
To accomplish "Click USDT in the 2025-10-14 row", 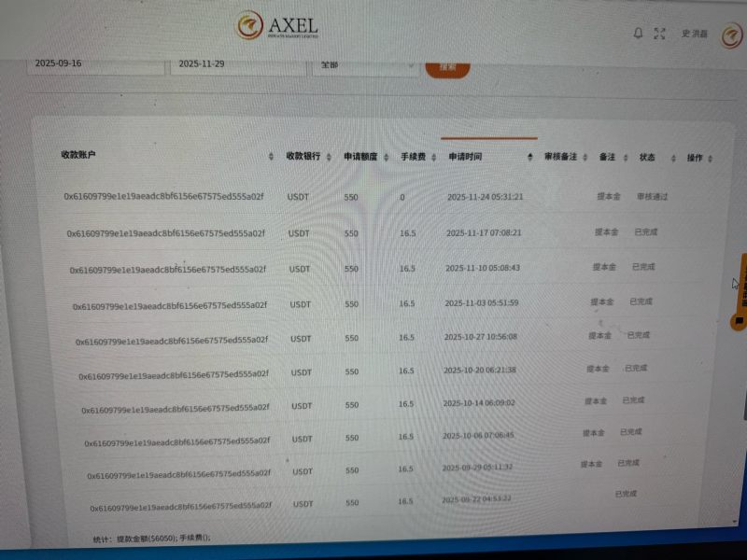I will pos(302,406).
